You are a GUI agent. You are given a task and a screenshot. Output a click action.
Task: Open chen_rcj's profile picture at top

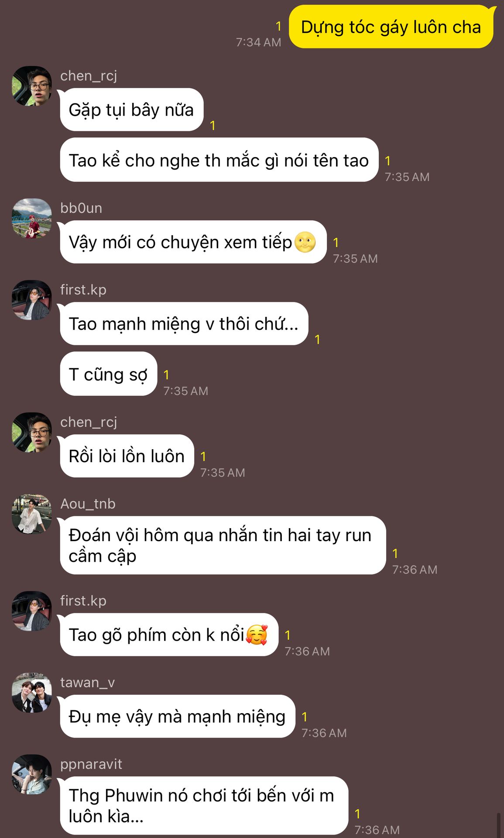(x=31, y=86)
